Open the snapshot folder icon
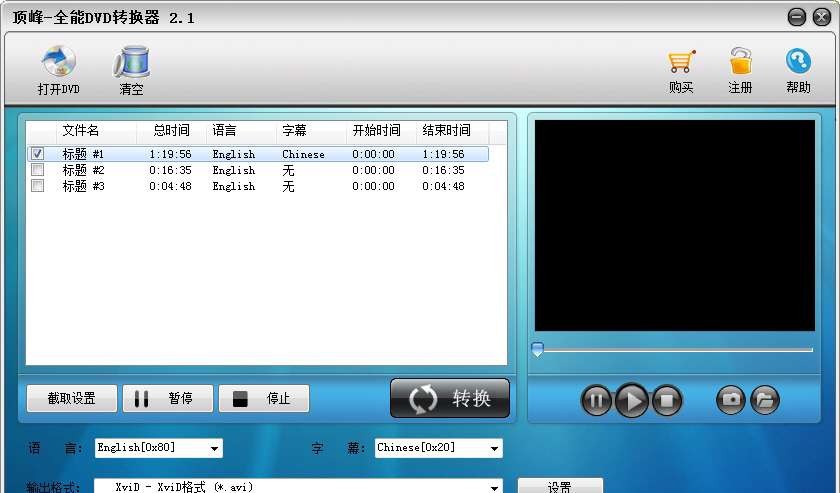 [x=764, y=400]
